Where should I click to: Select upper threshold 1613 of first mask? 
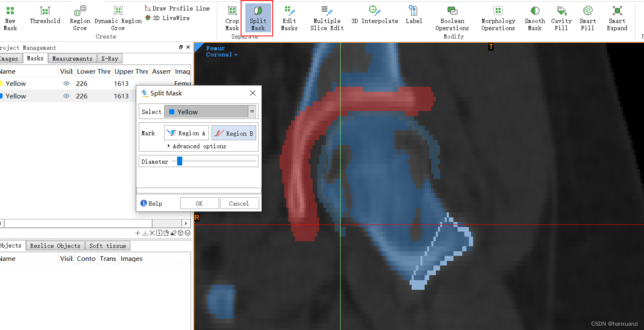coord(121,84)
